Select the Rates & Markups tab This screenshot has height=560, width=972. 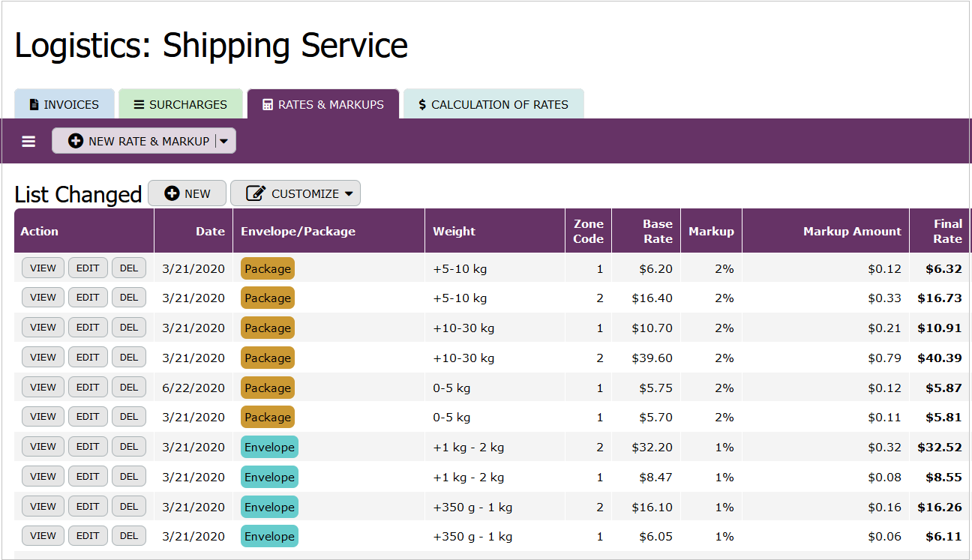(x=322, y=104)
